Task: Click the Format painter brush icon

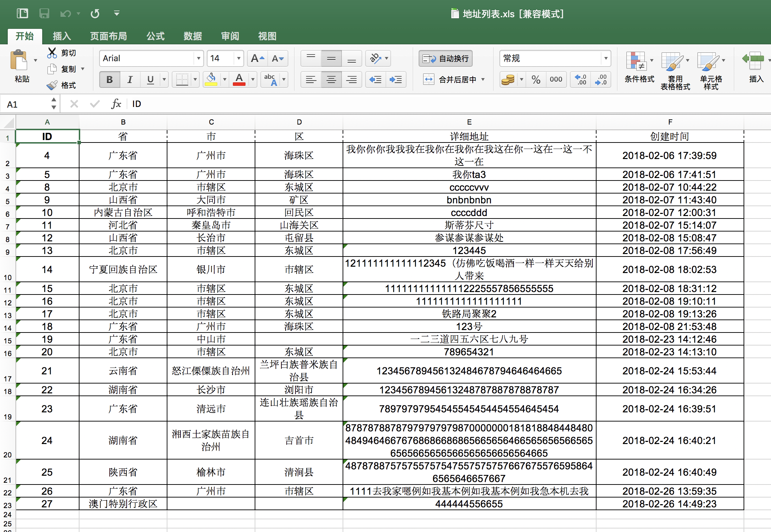Action: pyautogui.click(x=52, y=85)
